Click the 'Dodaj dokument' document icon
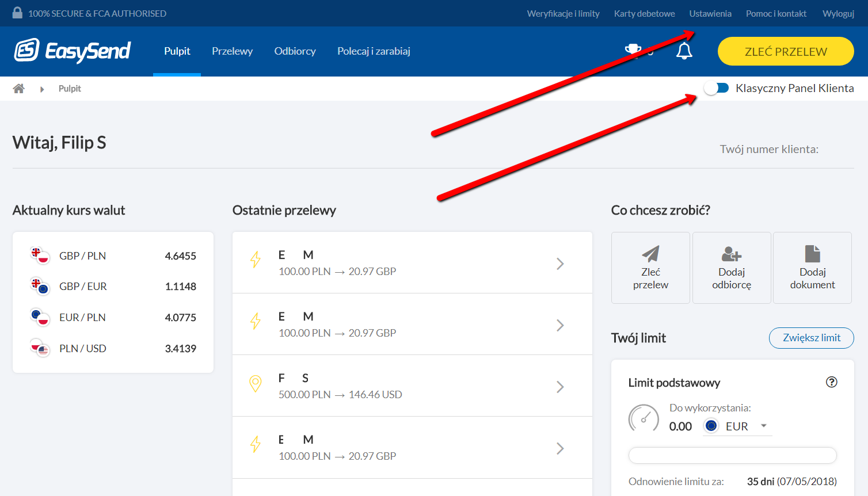This screenshot has width=868, height=496. [x=812, y=253]
